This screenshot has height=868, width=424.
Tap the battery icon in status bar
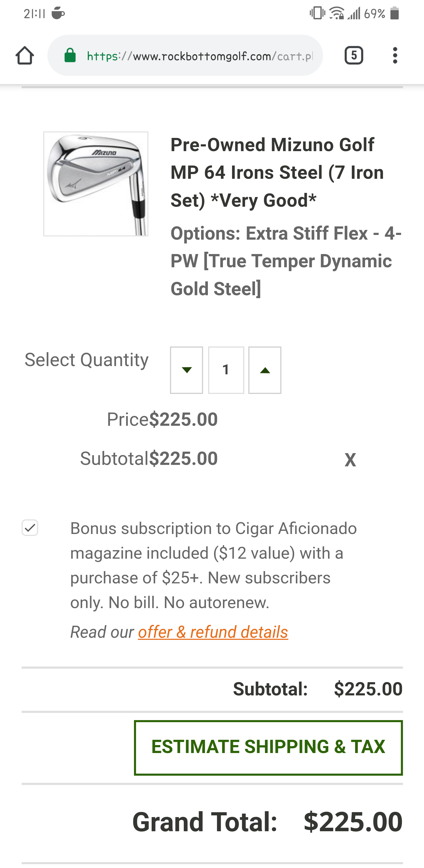tap(394, 14)
